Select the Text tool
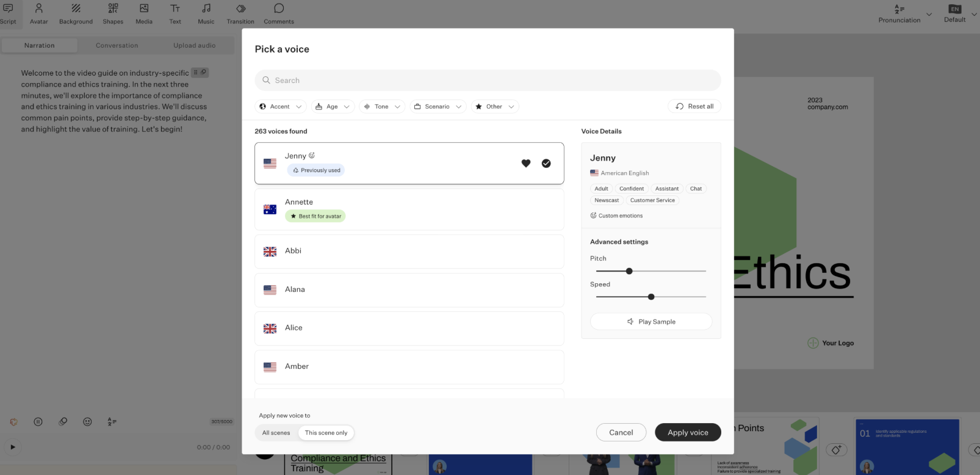The width and height of the screenshot is (980, 475). [x=175, y=13]
